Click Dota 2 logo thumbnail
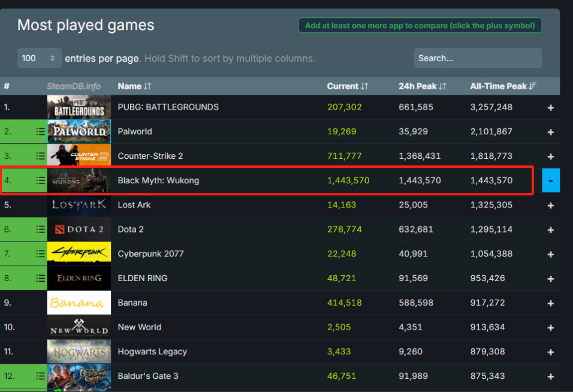The width and height of the screenshot is (573, 392). pyautogui.click(x=79, y=230)
